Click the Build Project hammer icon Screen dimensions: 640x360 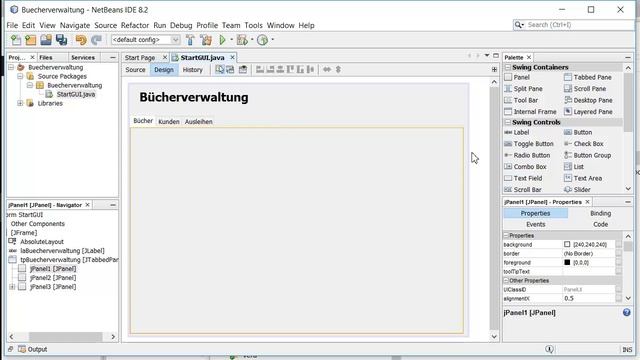click(190, 40)
